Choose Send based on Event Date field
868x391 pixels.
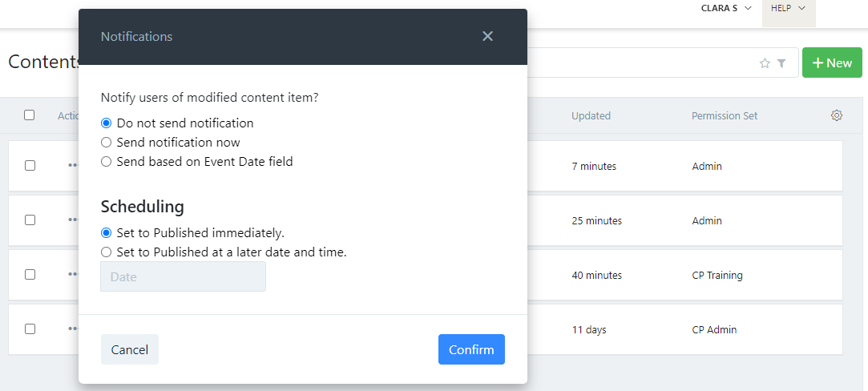point(107,162)
